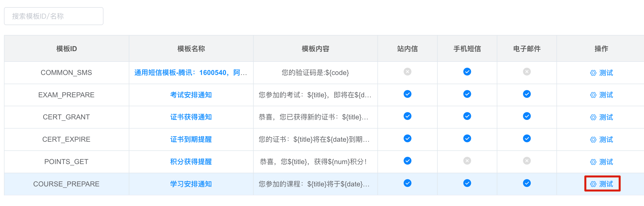Open the 证书到期提醒 template link
Viewport: 644px width, 206px height.
(x=191, y=139)
